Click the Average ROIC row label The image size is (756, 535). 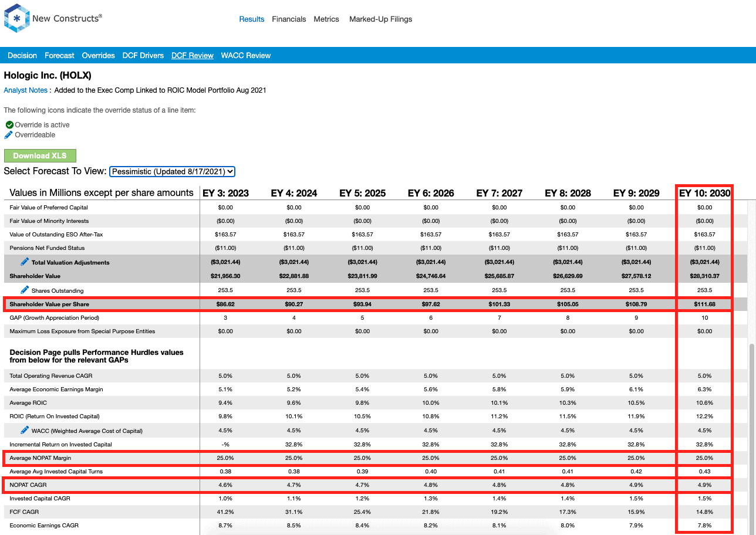(x=28, y=403)
